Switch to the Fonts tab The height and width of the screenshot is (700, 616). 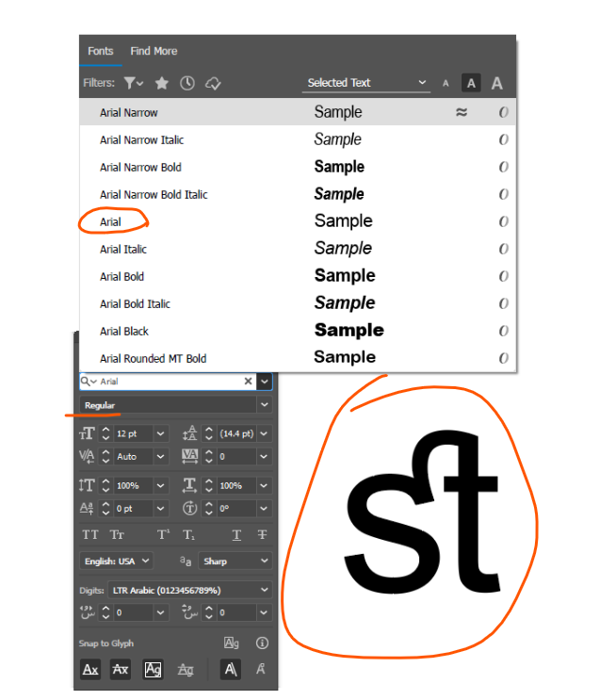tap(101, 51)
